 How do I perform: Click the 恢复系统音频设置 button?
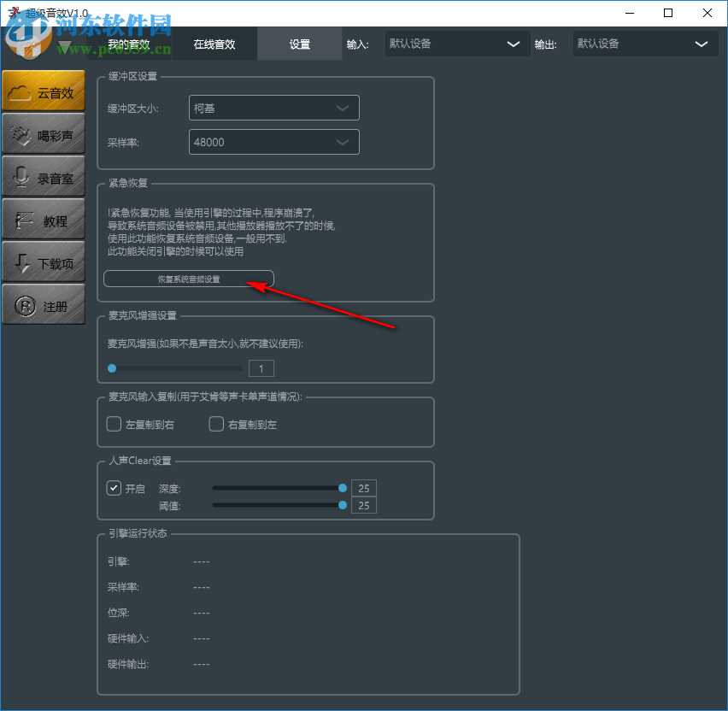(x=188, y=278)
